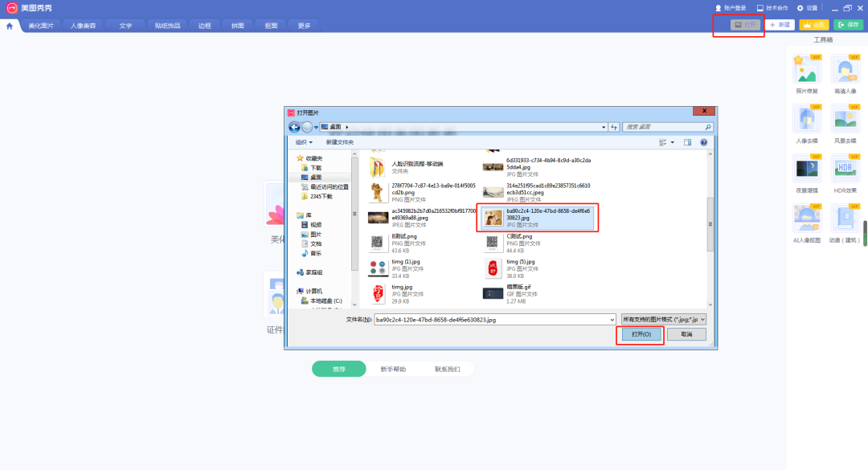
Task: Click the 新建 button in top toolbar
Action: pyautogui.click(x=780, y=25)
